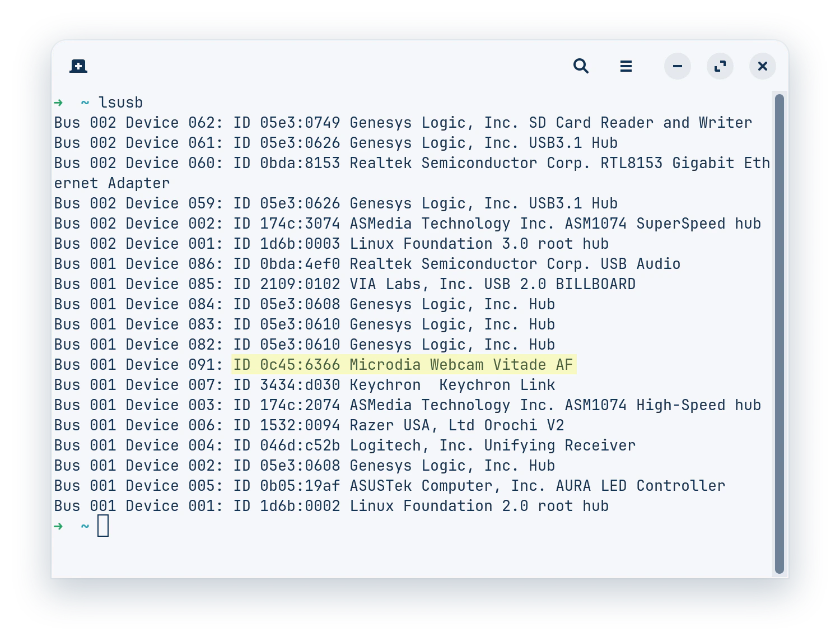Open the terminal search
This screenshot has width=840, height=641.
581,66
